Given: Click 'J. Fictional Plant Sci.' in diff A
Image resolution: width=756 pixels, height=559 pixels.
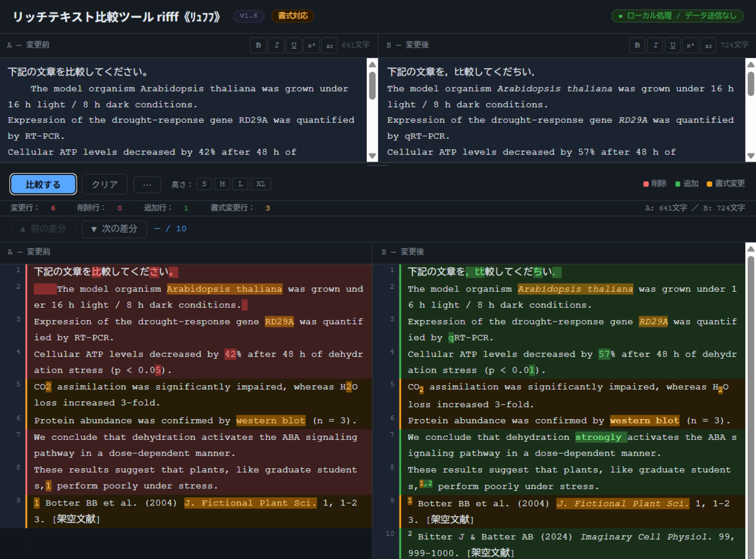Looking at the screenshot, I should coord(250,503).
